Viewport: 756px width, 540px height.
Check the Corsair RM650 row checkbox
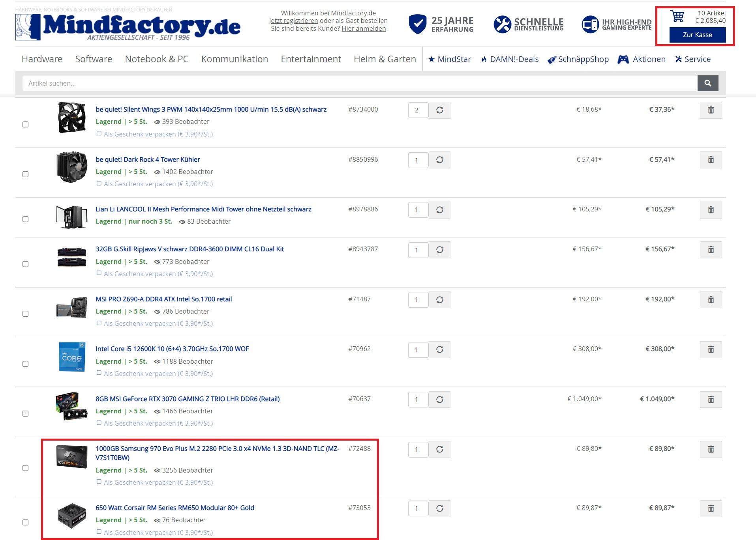pos(26,522)
